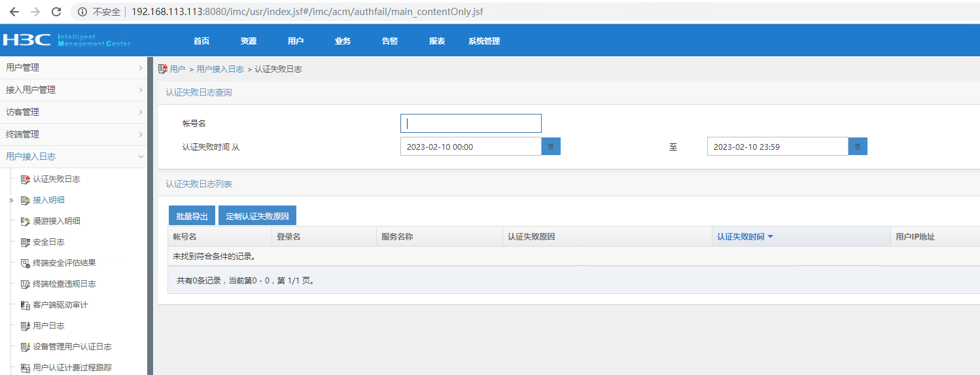
Task: Click the 认证失败日志列表 panel title
Action: click(x=198, y=184)
